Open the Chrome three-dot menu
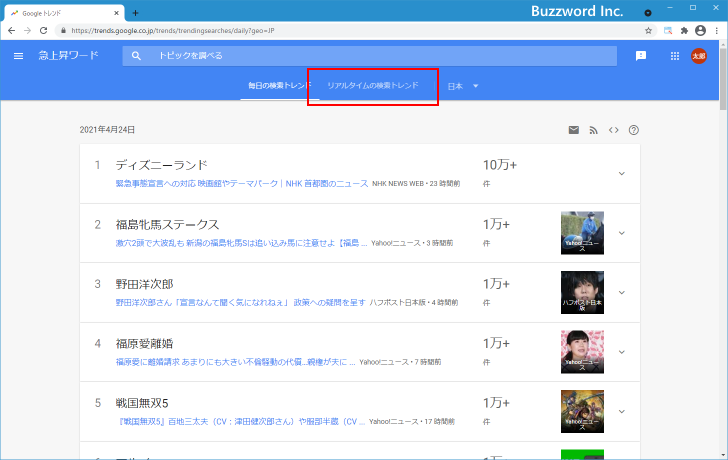728x460 pixels. [x=717, y=31]
